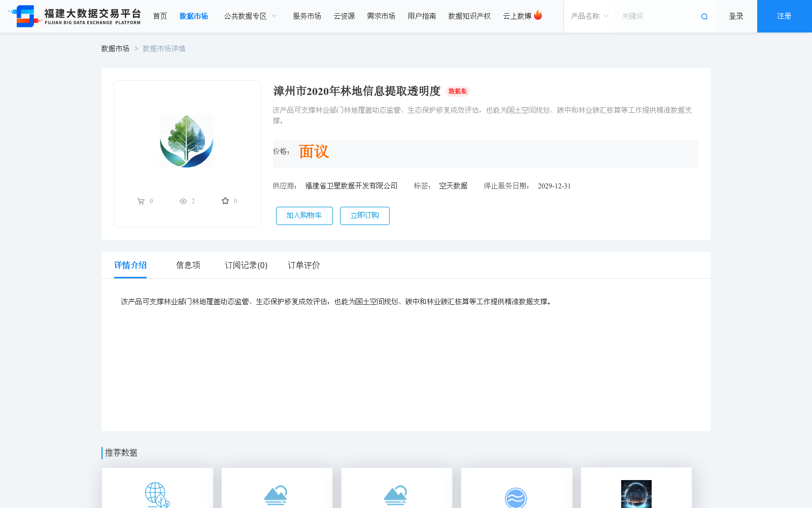Screen dimensions: 812x508
Task: Open 用户指南 page
Action: click(422, 16)
